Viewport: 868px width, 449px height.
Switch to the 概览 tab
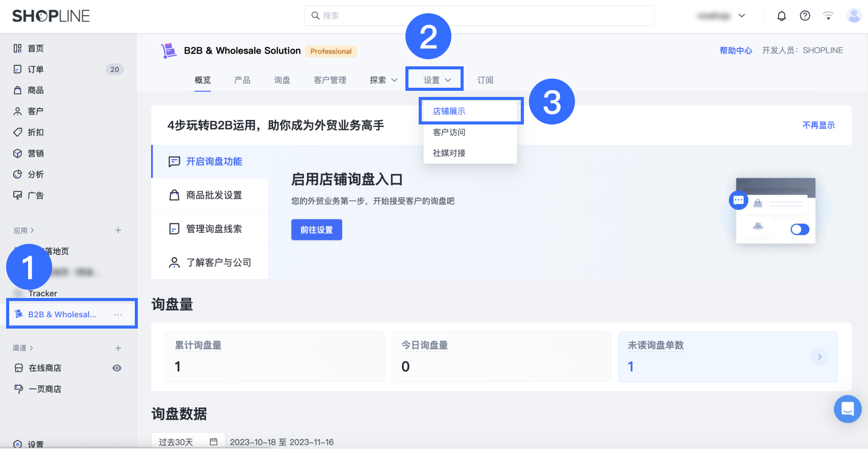(x=203, y=80)
